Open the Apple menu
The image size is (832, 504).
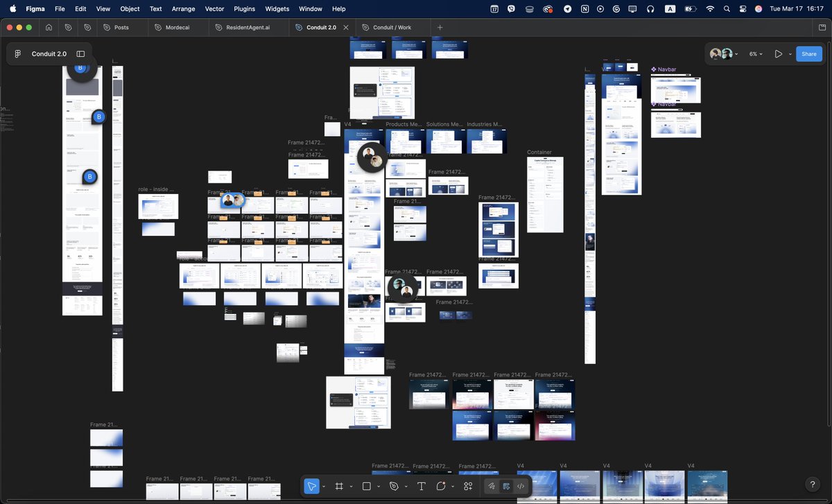coord(12,9)
